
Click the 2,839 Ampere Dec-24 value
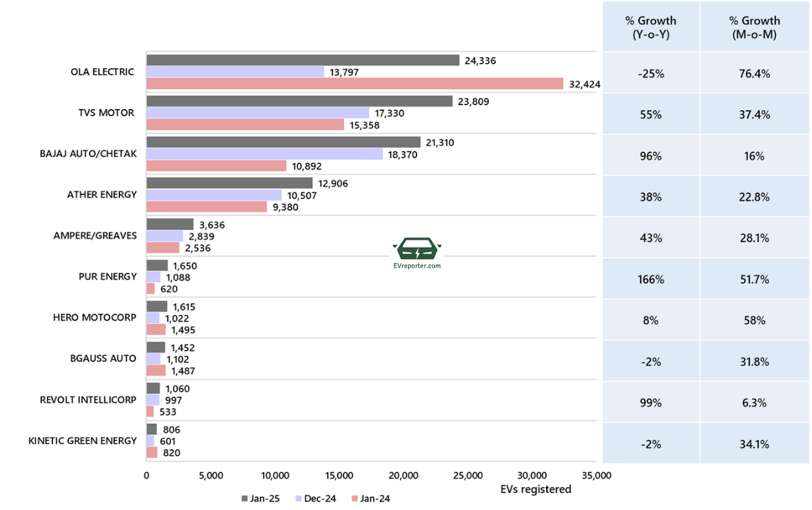(201, 236)
